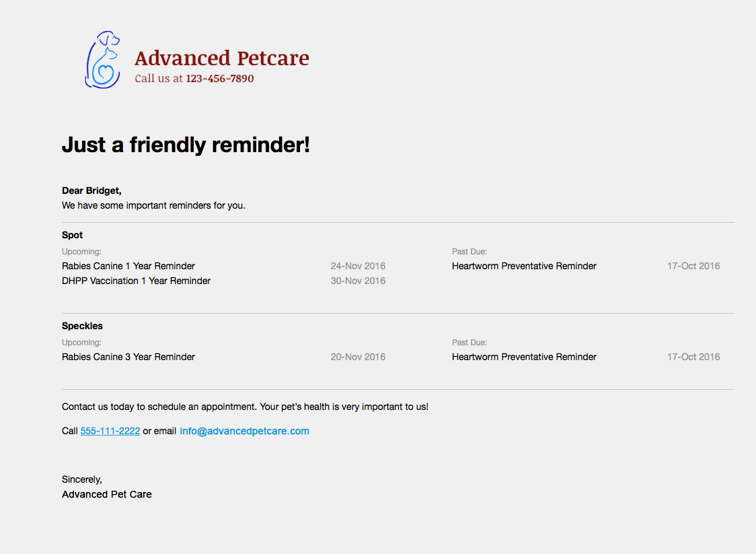Viewport: 756px width, 554px height.
Task: Select the DHPP Vaccination 1 Year Reminder
Action: (136, 281)
